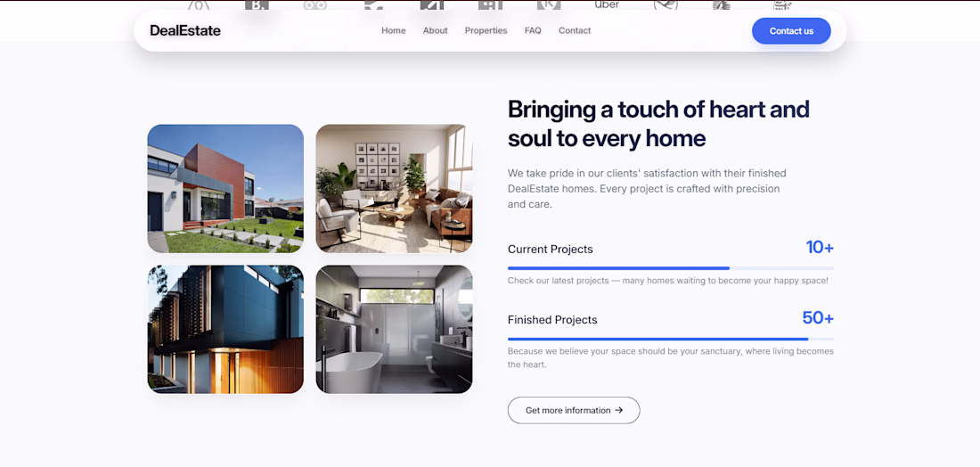The width and height of the screenshot is (980, 467).
Task: Click the Finished Projects progress bar
Action: click(x=671, y=339)
